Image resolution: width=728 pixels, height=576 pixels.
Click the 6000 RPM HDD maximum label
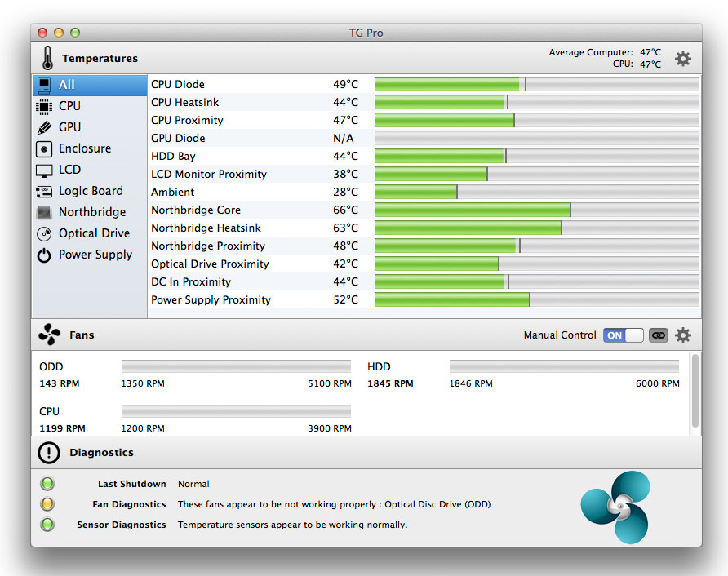coord(658,383)
